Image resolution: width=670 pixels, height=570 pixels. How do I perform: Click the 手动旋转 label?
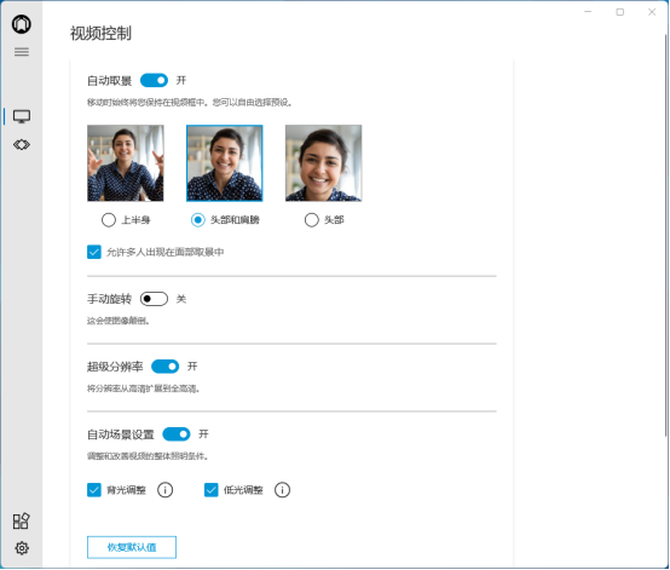(109, 299)
